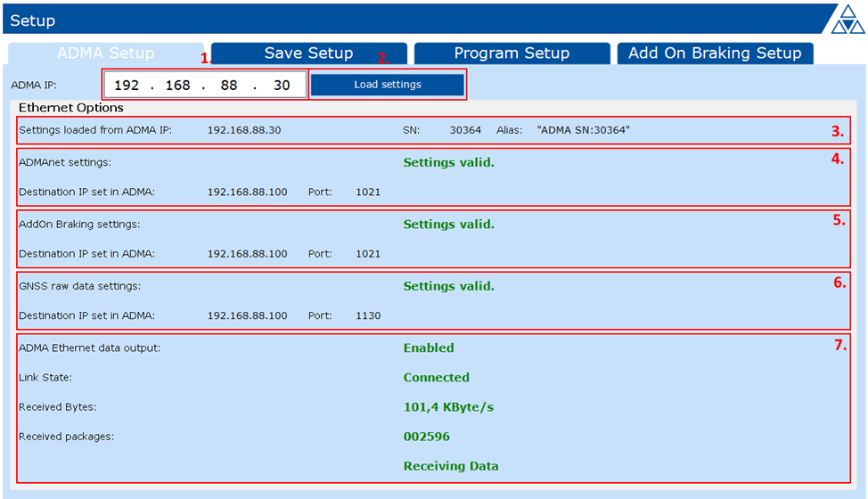Open the ADMA Setup tab

coord(106,53)
